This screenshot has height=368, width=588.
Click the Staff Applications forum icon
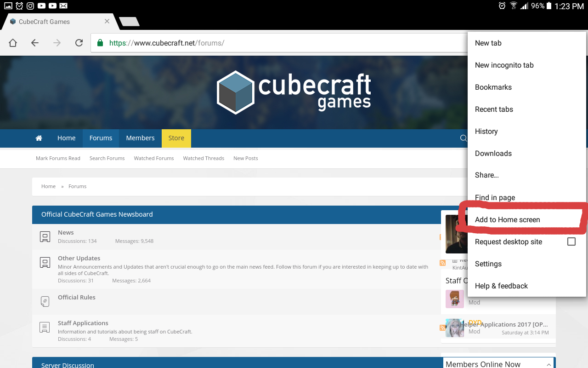45,328
